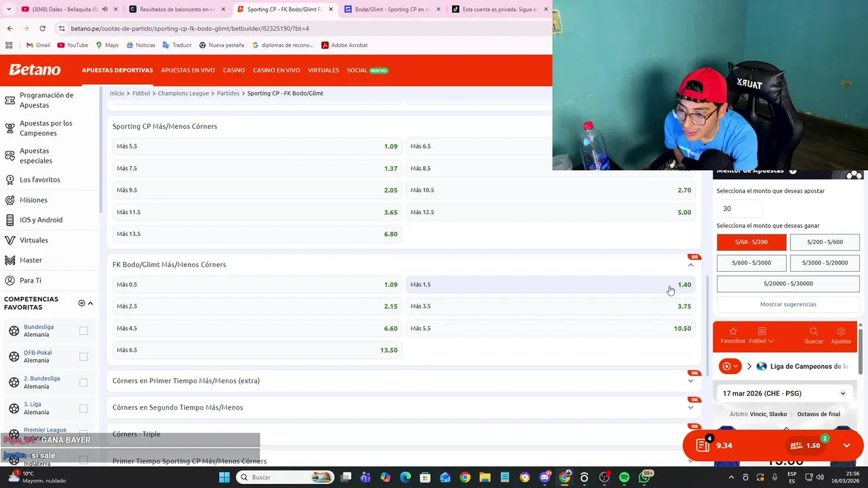Go to Casino section
The width and height of the screenshot is (868, 488).
pyautogui.click(x=234, y=70)
